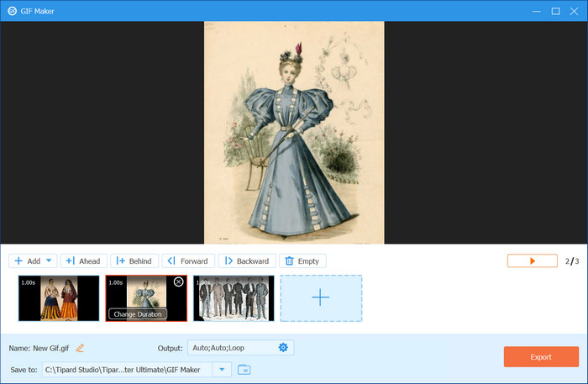Click the 1.00s label on first frame
Viewport: 588px width, 384px height.
tap(28, 282)
